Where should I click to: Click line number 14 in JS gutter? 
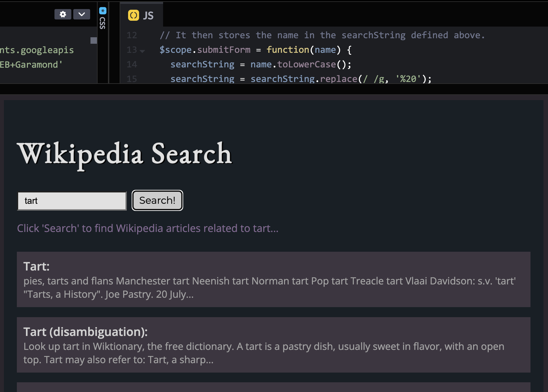pyautogui.click(x=132, y=64)
